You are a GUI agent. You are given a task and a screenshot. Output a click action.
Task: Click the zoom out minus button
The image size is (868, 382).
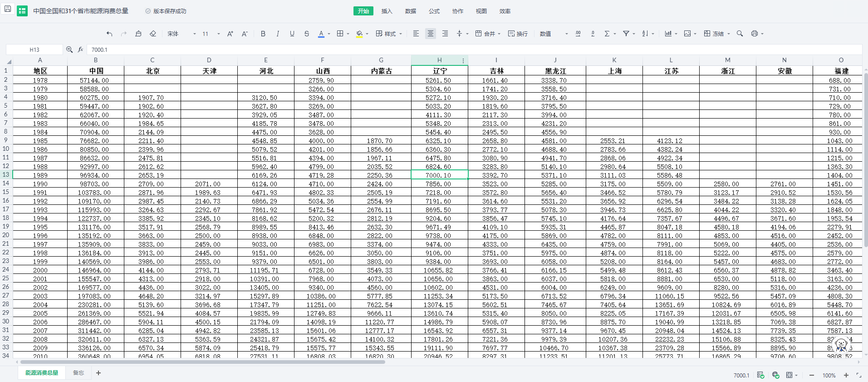(812, 375)
